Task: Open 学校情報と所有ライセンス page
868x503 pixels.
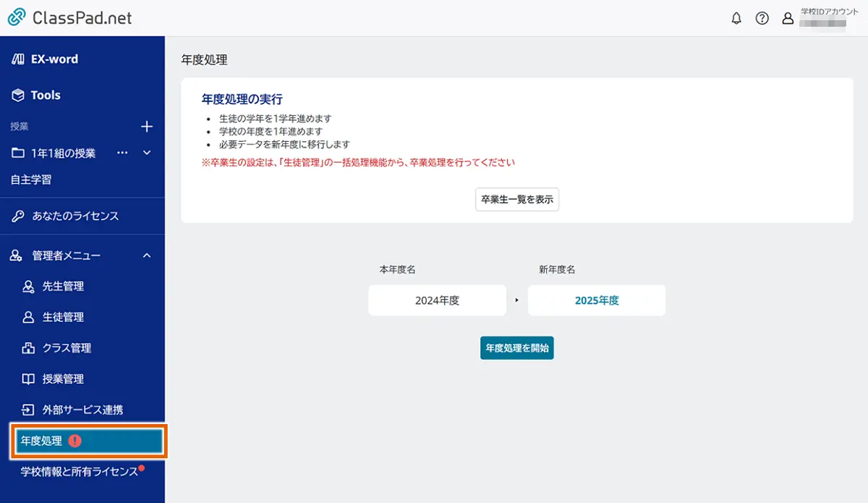Action: tap(79, 472)
